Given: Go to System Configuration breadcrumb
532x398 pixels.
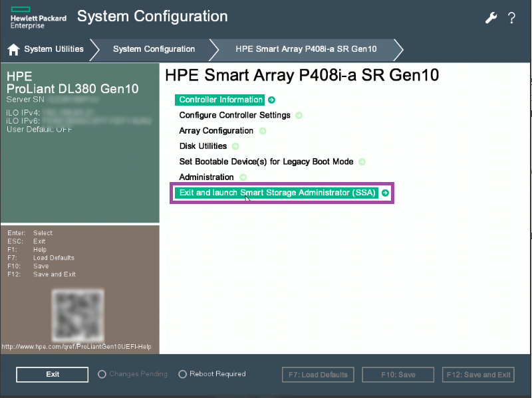Looking at the screenshot, I should click(154, 49).
